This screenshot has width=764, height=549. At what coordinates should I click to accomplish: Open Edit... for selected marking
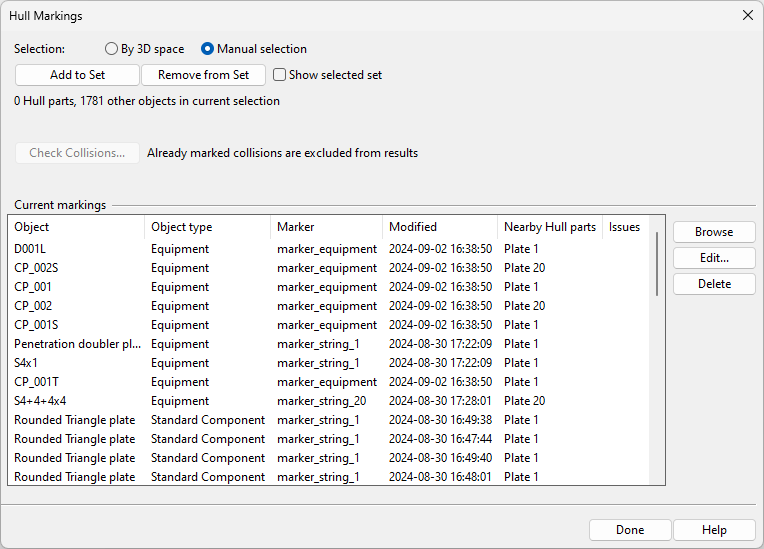tap(714, 258)
